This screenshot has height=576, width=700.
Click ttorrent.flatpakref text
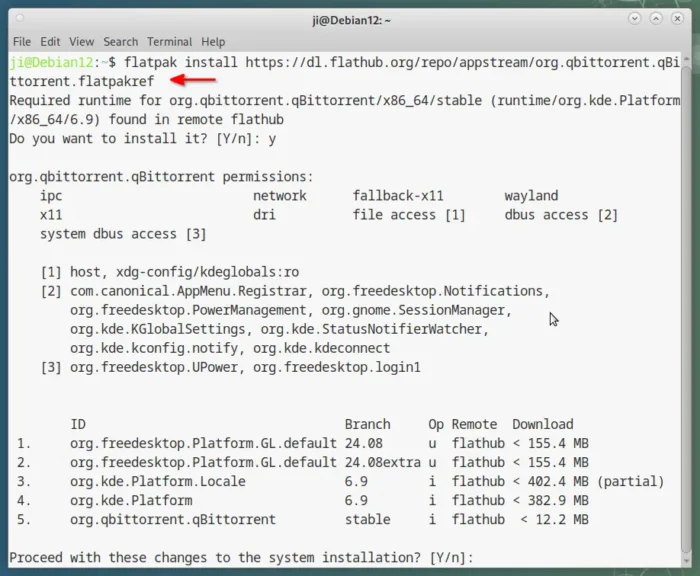tap(82, 81)
